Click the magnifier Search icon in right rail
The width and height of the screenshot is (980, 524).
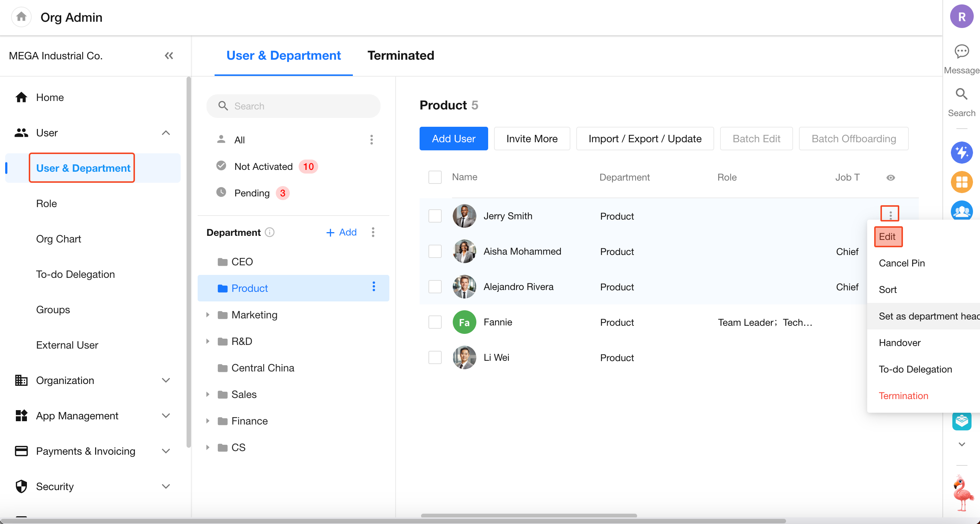(x=961, y=94)
